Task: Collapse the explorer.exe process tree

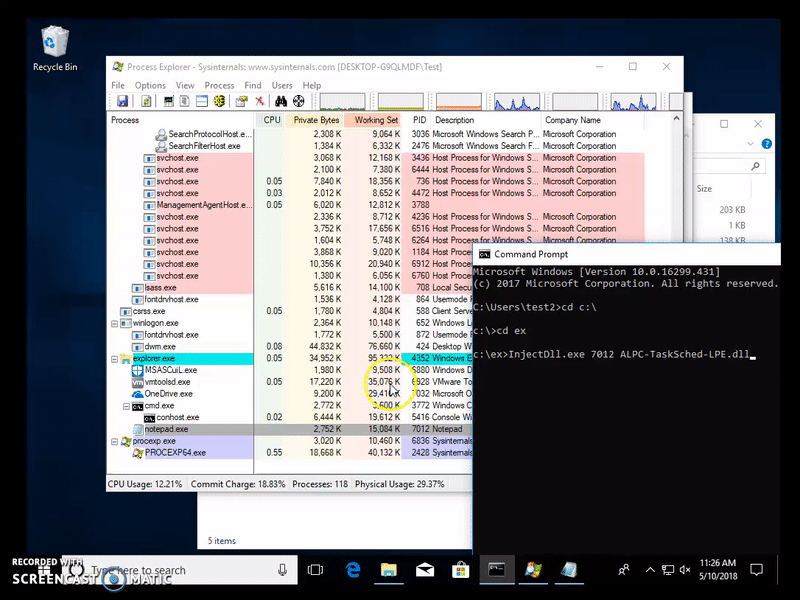Action: [115, 358]
